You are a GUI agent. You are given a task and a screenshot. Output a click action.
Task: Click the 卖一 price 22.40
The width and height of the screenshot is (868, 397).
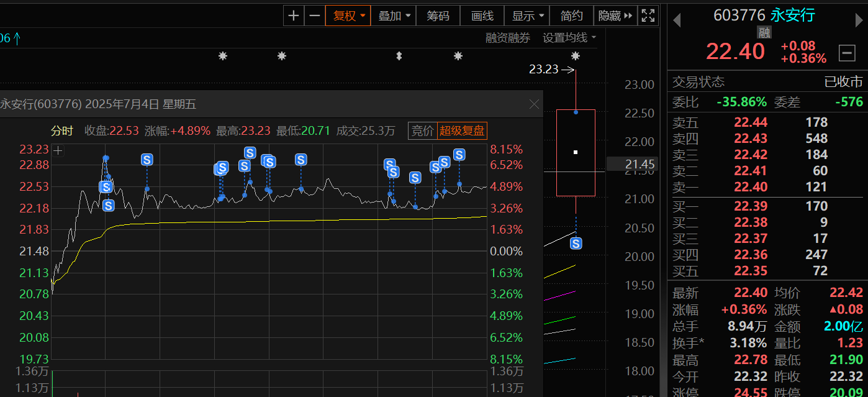point(751,187)
